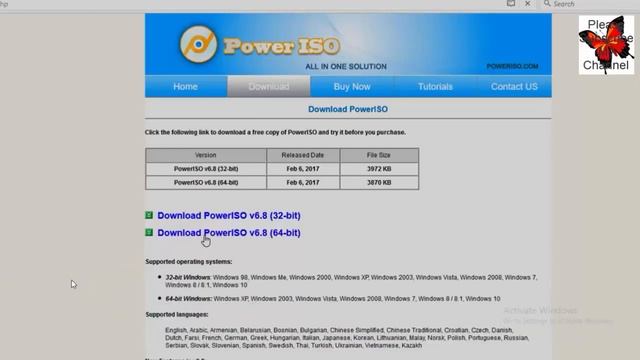
Task: Select the PowerISO v6.8 (32-bit) table cell
Action: coord(206,169)
